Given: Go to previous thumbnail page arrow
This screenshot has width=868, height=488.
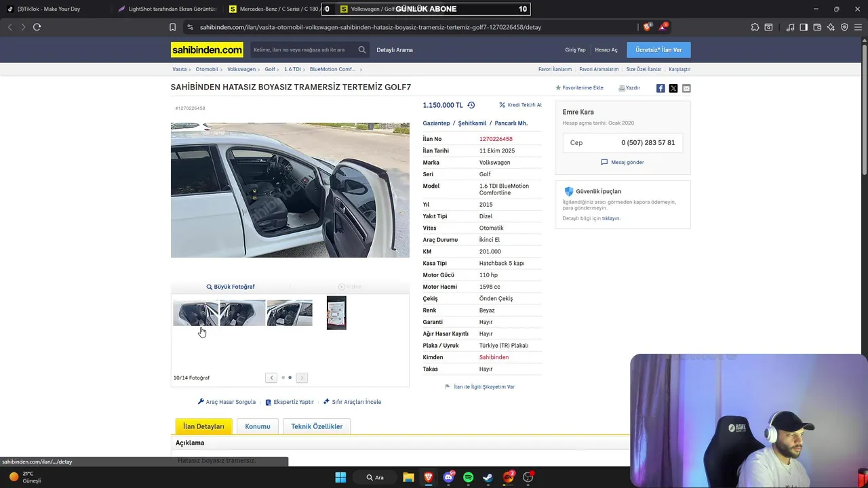Looking at the screenshot, I should [x=271, y=378].
